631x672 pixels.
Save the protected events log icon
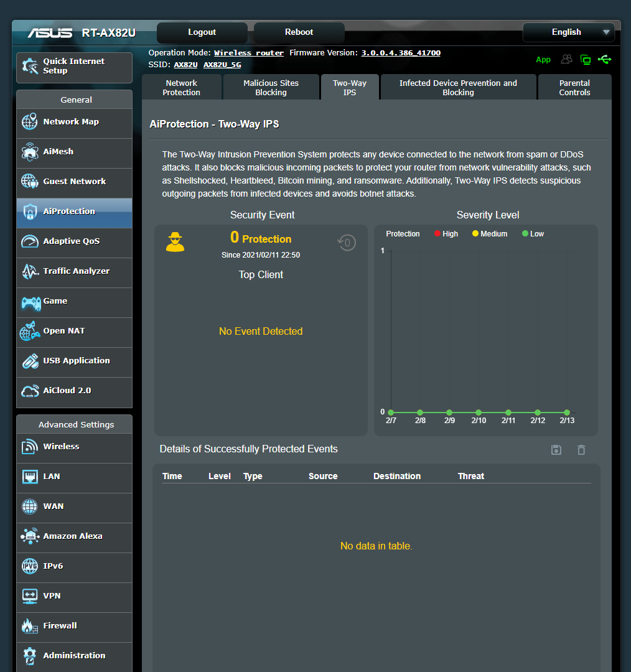[x=556, y=450]
